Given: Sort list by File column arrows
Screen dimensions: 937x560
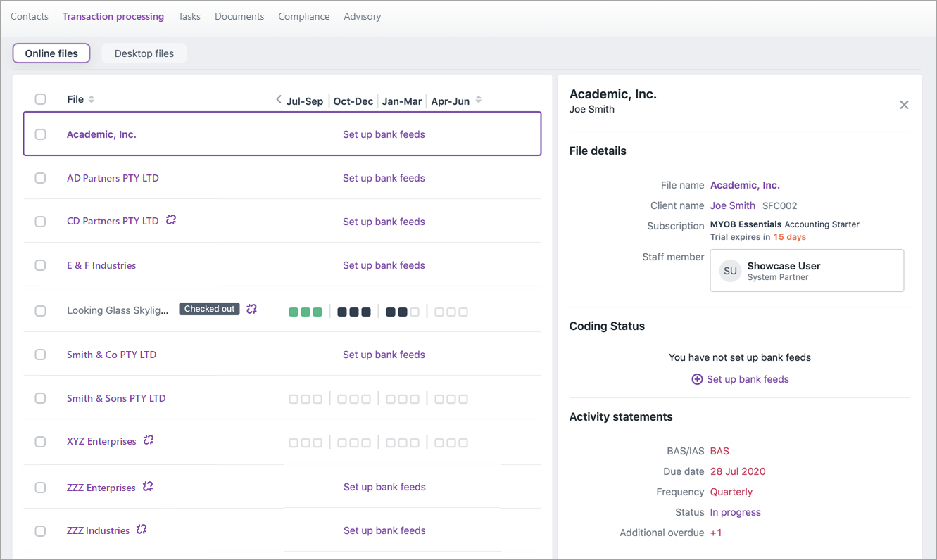Looking at the screenshot, I should click(92, 99).
